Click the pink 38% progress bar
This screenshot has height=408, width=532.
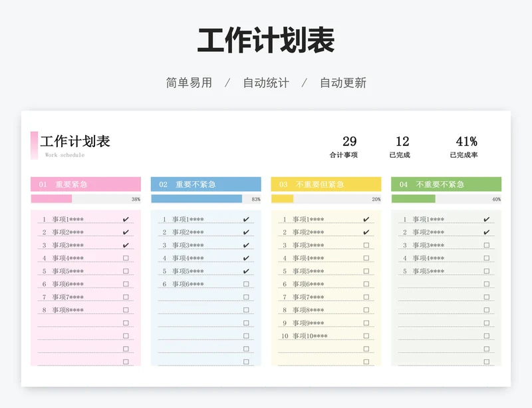86,199
